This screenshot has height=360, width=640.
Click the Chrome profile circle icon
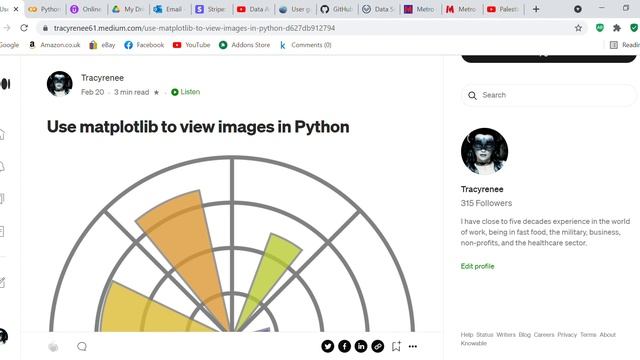point(578,9)
